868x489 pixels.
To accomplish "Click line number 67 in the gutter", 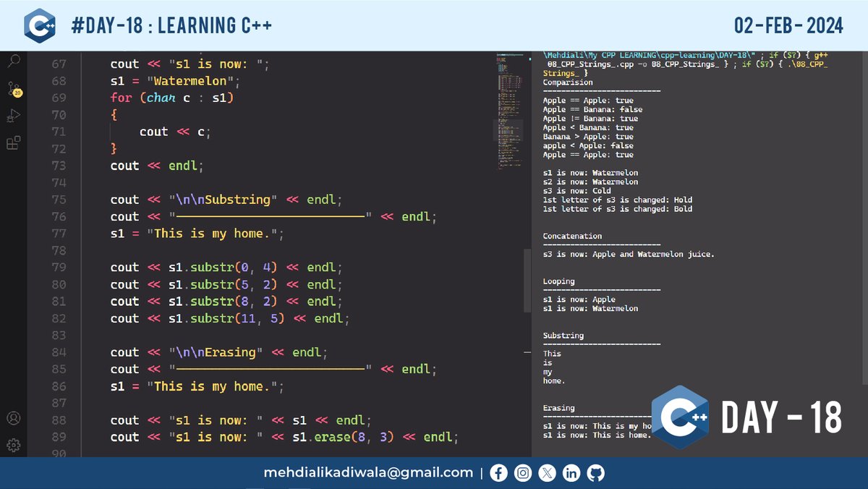I will point(59,64).
